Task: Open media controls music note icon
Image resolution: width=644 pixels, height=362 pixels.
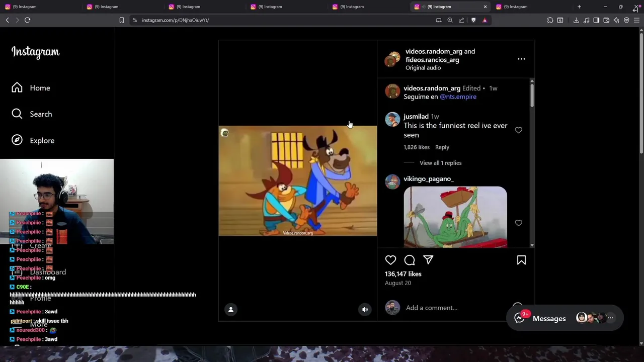Action: pyautogui.click(x=586, y=20)
